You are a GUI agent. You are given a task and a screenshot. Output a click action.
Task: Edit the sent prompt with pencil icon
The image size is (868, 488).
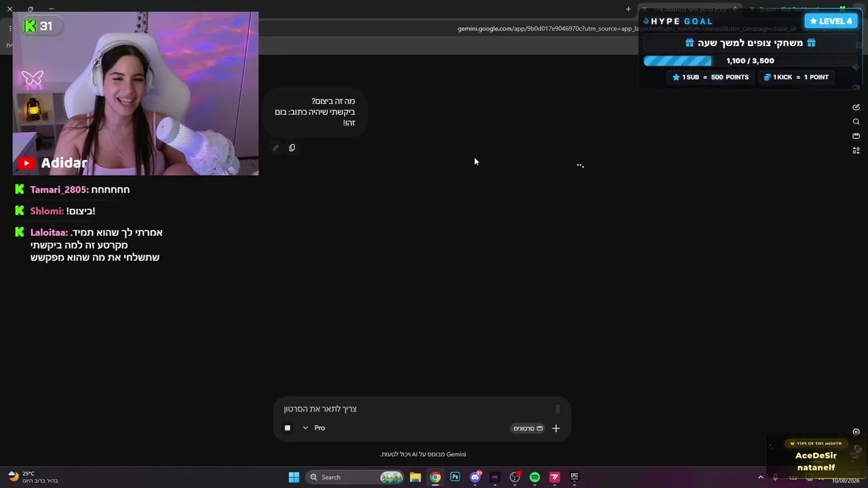click(275, 148)
